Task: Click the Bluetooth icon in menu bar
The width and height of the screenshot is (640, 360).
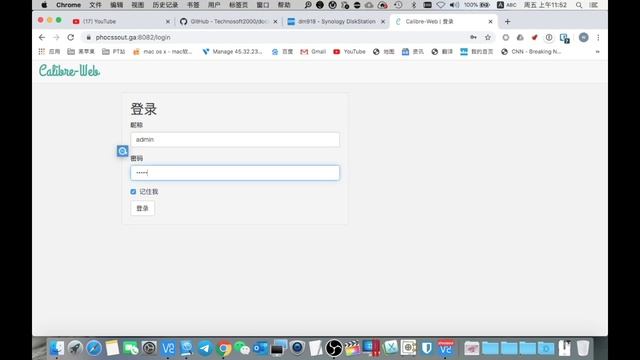Action: [413, 5]
